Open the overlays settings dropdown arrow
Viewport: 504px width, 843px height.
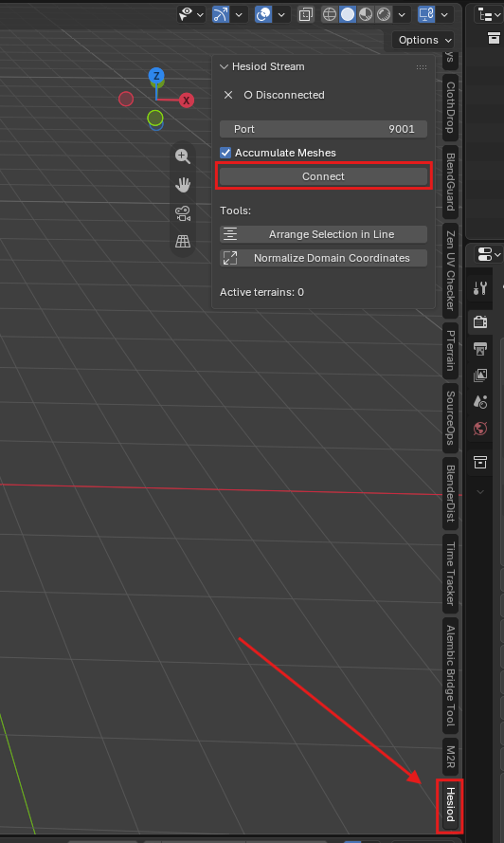click(281, 14)
